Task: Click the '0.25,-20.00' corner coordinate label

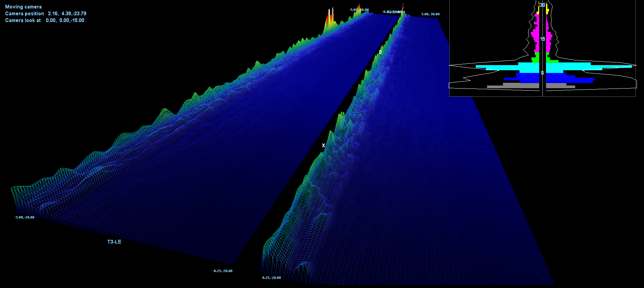Action: 271,277
